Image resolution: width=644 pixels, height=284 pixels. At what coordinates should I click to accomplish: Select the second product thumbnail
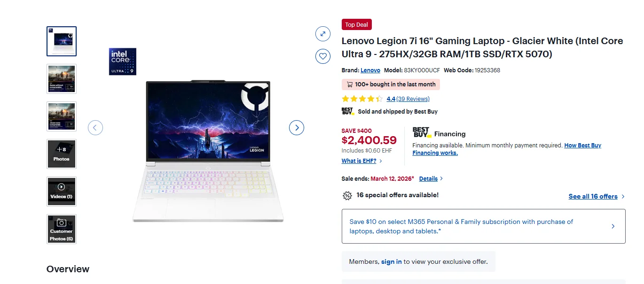62,79
